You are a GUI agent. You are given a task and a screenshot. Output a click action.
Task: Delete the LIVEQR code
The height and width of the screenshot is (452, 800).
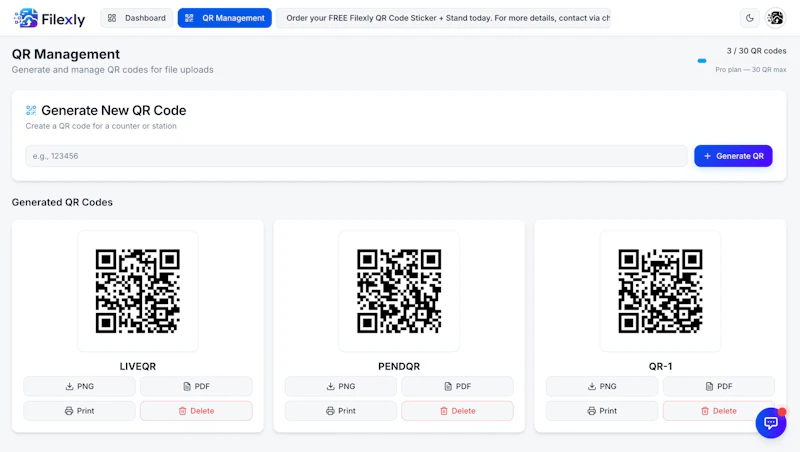coord(196,411)
